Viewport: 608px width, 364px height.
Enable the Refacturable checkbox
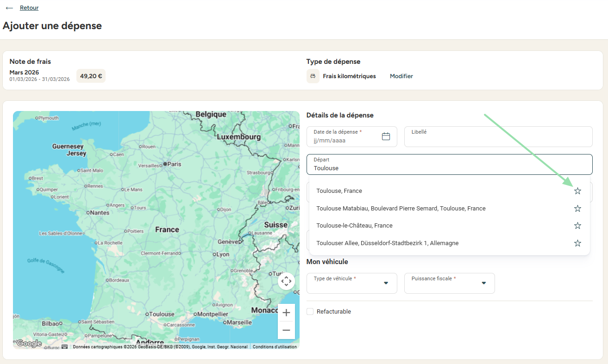(x=310, y=312)
